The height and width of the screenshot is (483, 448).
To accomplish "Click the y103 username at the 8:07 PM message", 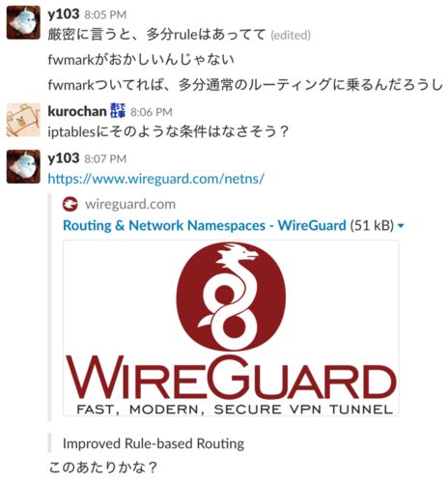I will click(64, 158).
